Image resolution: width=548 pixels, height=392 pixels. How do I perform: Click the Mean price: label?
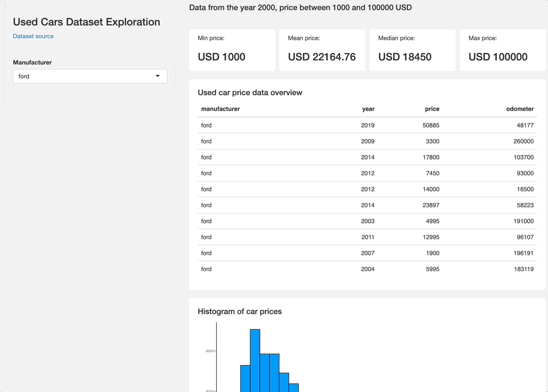tap(304, 38)
